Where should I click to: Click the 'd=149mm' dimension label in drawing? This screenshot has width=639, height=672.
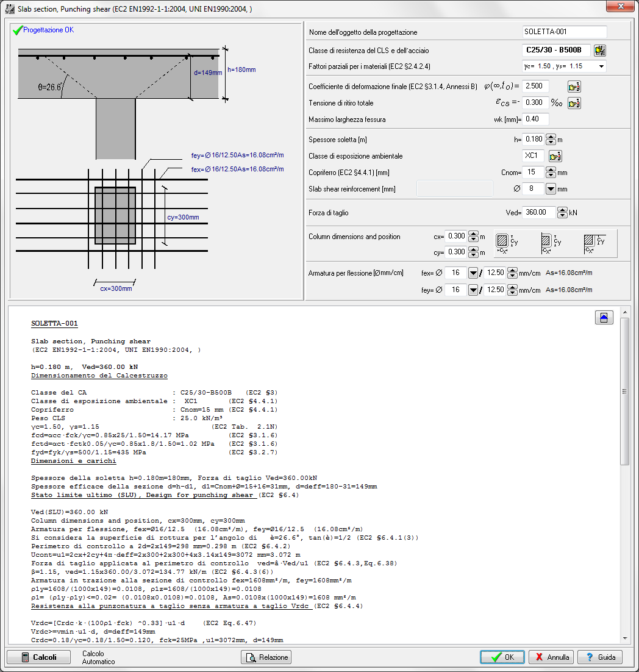pyautogui.click(x=208, y=73)
